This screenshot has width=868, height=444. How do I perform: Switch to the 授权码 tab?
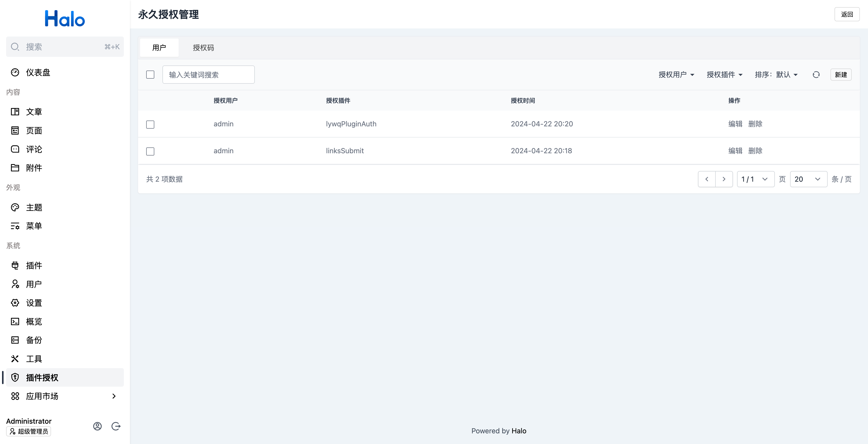coord(203,47)
